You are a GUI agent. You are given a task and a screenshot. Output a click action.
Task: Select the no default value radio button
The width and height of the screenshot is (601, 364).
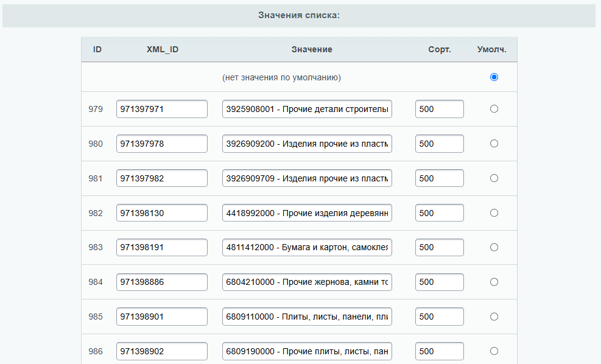(x=494, y=77)
